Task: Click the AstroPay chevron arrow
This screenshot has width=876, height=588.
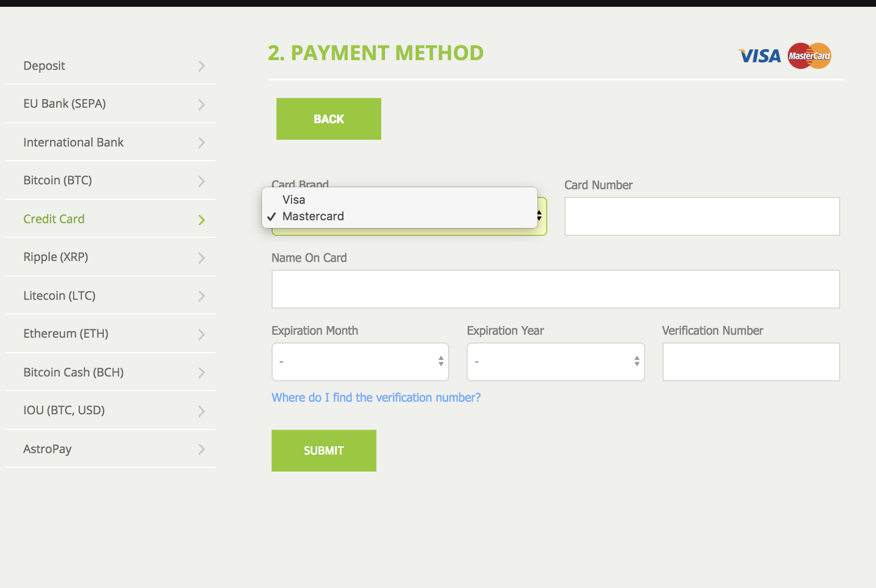Action: (x=202, y=449)
